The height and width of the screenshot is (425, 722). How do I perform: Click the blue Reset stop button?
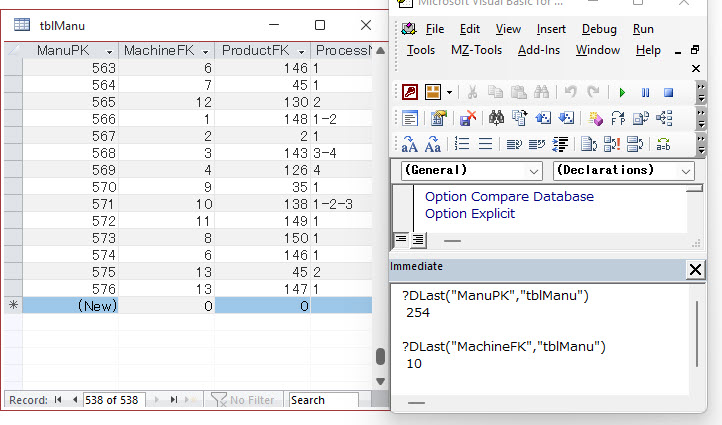pos(669,93)
